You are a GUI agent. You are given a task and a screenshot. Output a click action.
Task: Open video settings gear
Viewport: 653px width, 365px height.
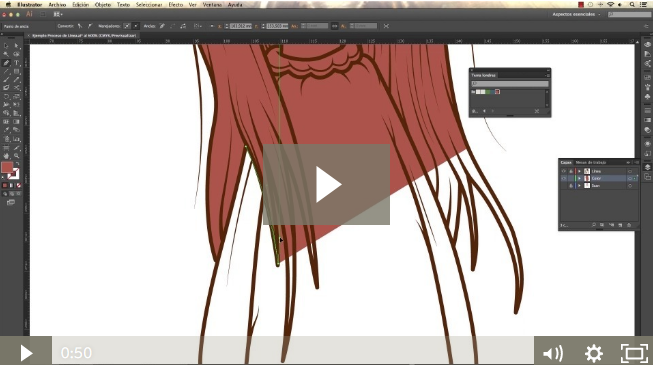tap(593, 353)
